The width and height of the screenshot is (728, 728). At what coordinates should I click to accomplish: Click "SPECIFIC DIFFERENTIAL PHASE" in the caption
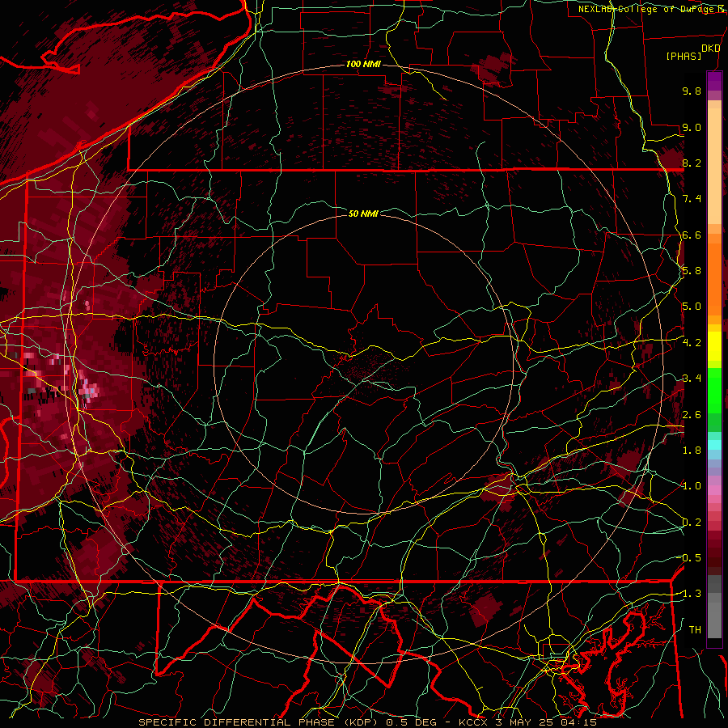[236, 722]
